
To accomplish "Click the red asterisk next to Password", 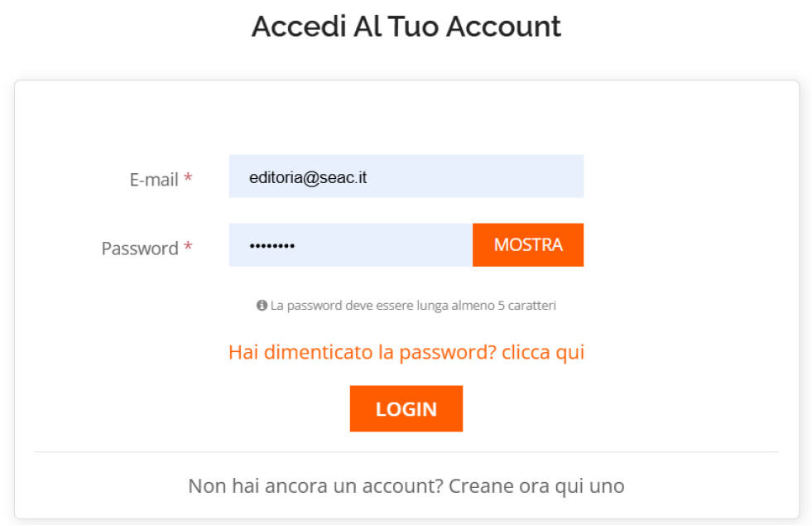I will point(189,247).
